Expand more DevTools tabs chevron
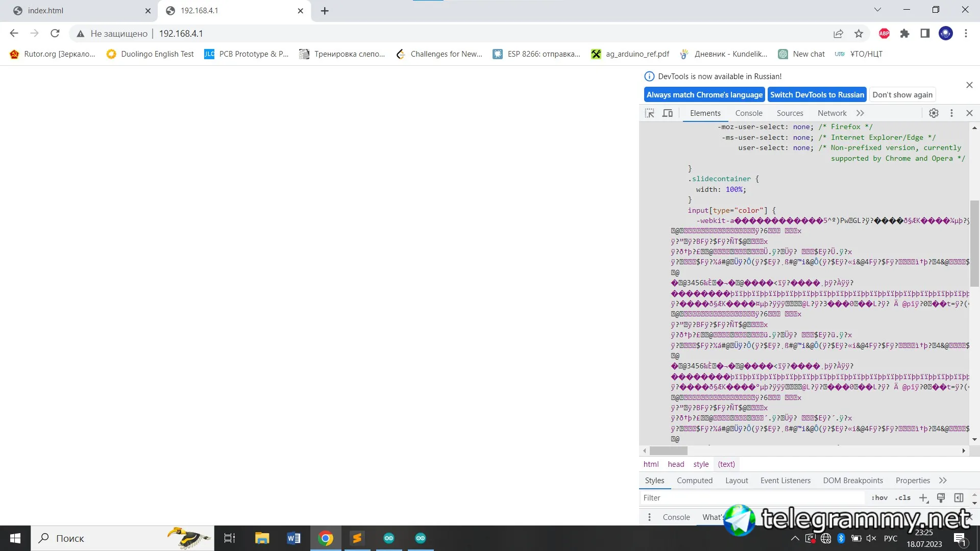Image resolution: width=980 pixels, height=551 pixels. 861,113
